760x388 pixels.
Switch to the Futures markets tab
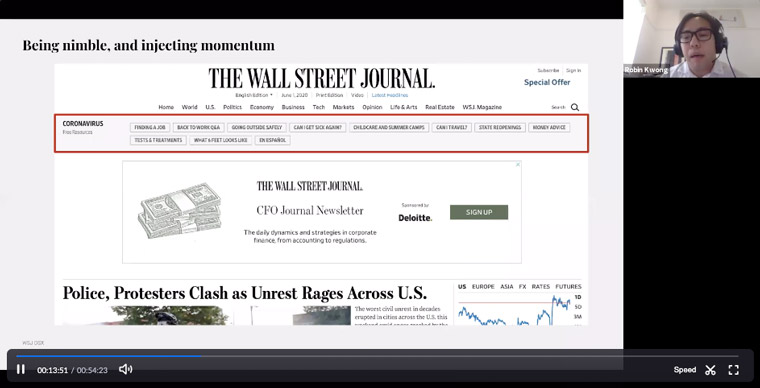click(x=568, y=287)
